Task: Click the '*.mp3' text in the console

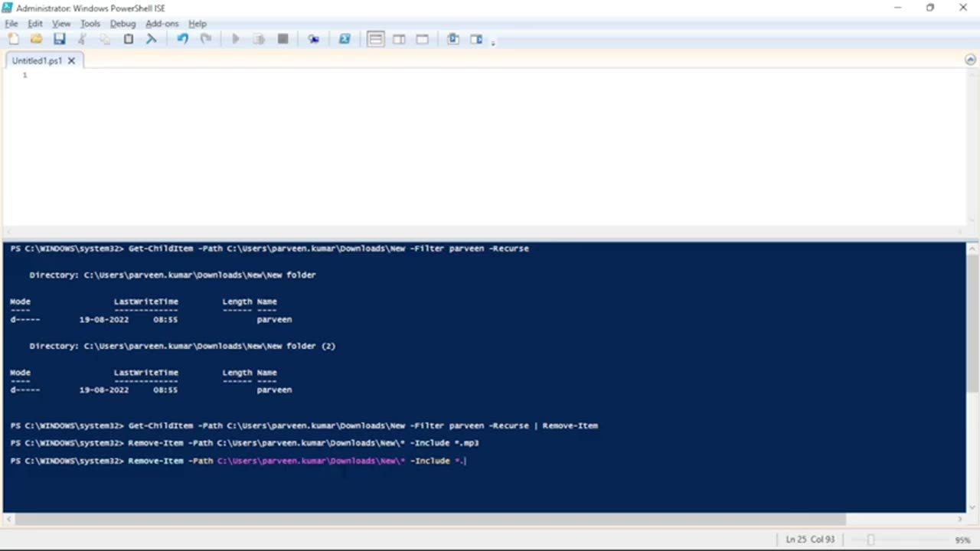Action: [x=467, y=443]
